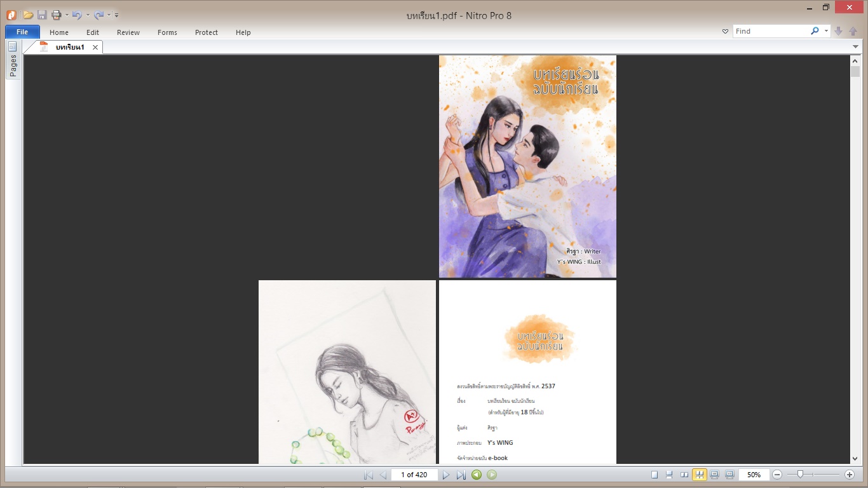Image resolution: width=868 pixels, height=488 pixels.
Task: Switch to the Home ribbon tab
Action: [59, 32]
